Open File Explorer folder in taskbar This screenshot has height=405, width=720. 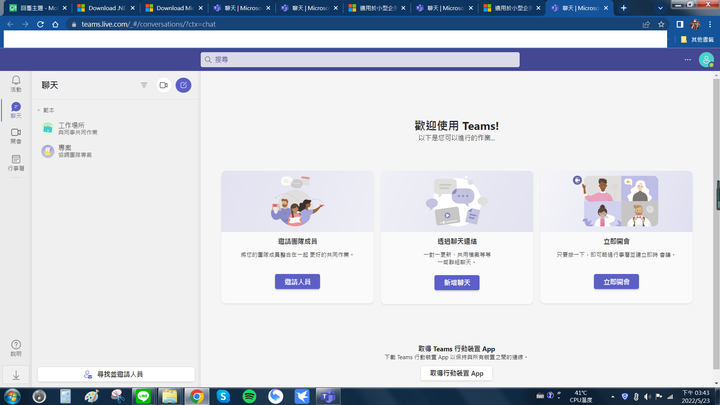pos(169,396)
